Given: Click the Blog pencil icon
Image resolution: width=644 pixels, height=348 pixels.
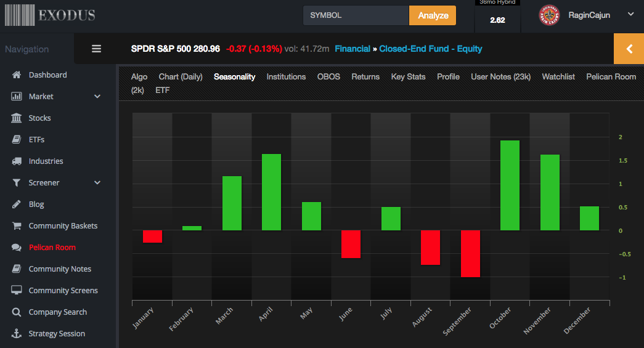Looking at the screenshot, I should (17, 204).
